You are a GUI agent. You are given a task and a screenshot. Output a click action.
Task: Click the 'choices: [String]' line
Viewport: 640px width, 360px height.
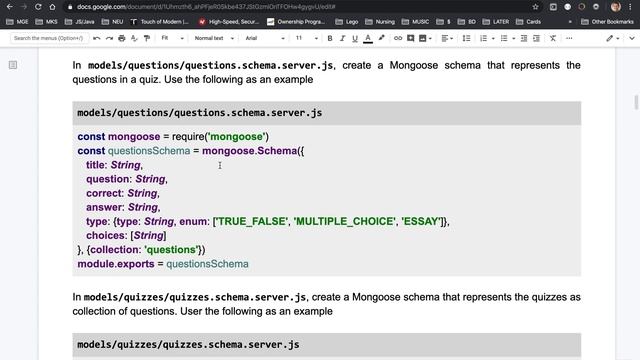126,236
